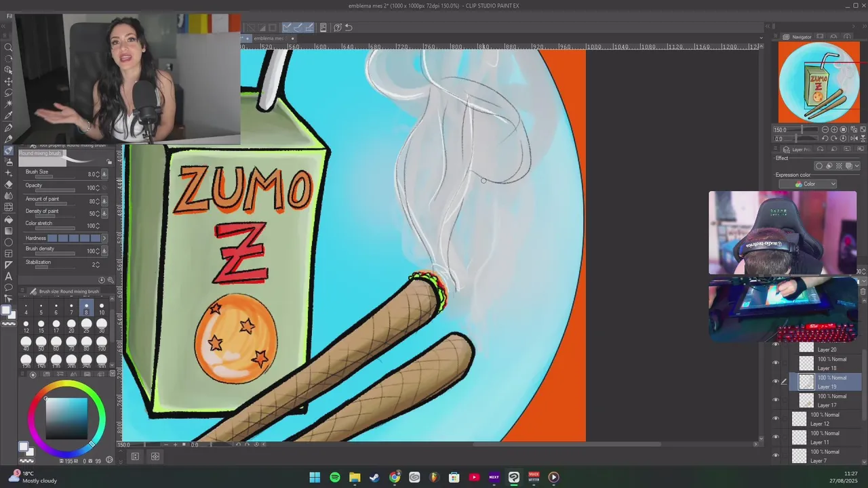The width and height of the screenshot is (868, 488).
Task: Switch to the Layer Property tab
Action: 795,150
